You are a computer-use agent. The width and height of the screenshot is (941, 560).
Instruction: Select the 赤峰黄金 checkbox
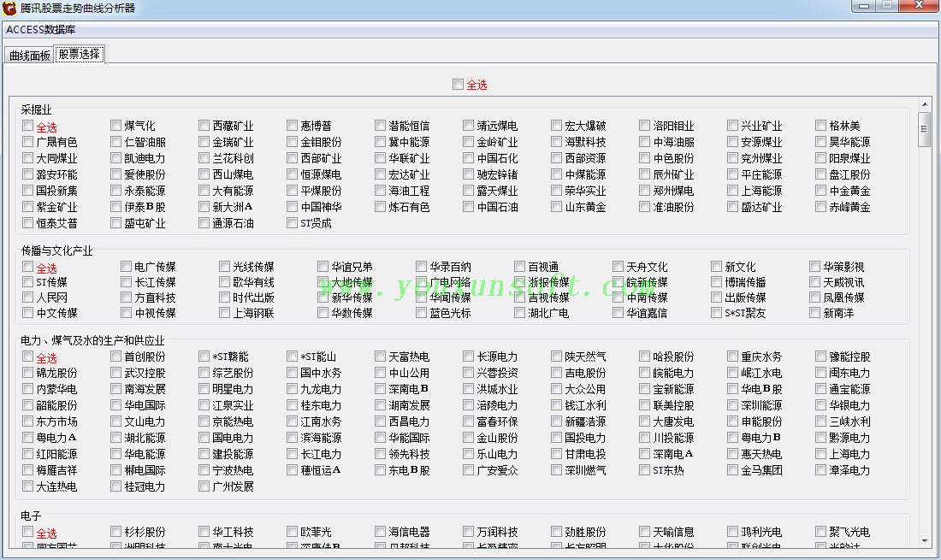[x=821, y=207]
